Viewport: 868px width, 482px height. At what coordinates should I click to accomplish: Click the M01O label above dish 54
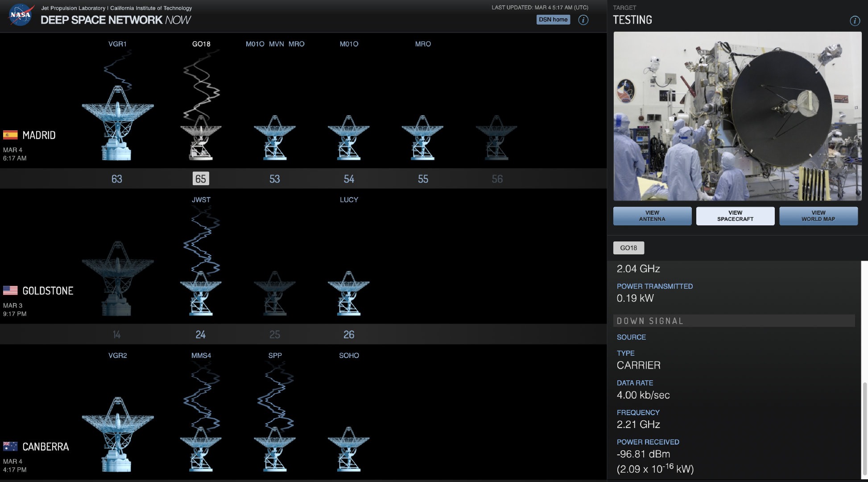(x=349, y=44)
